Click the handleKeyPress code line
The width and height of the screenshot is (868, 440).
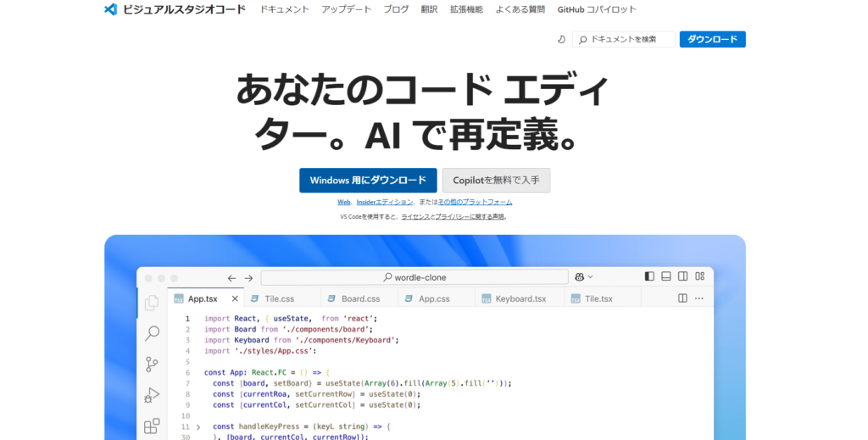[x=302, y=426]
